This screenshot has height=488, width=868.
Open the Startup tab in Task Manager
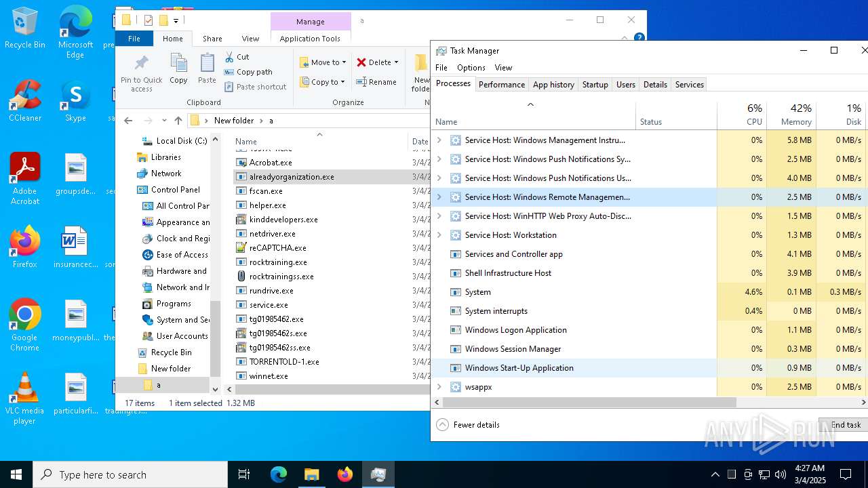coord(595,85)
